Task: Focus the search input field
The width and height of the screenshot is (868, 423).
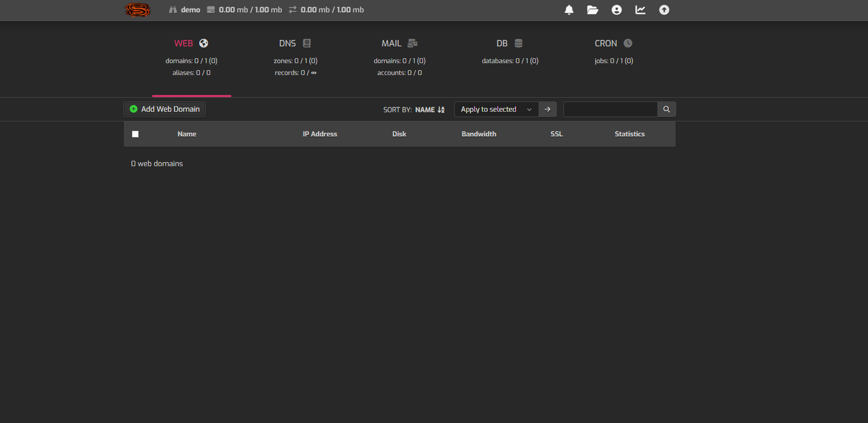Action: [610, 110]
